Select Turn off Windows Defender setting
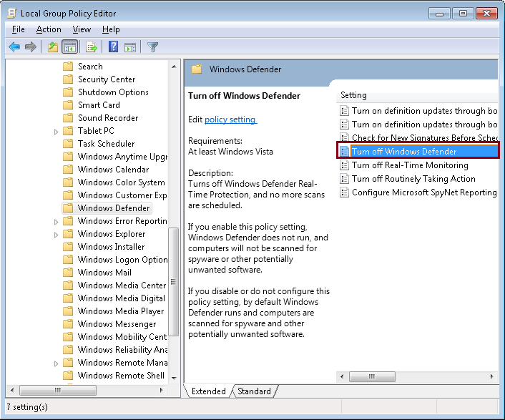Screen dimensions: 505x420 pyautogui.click(x=418, y=151)
